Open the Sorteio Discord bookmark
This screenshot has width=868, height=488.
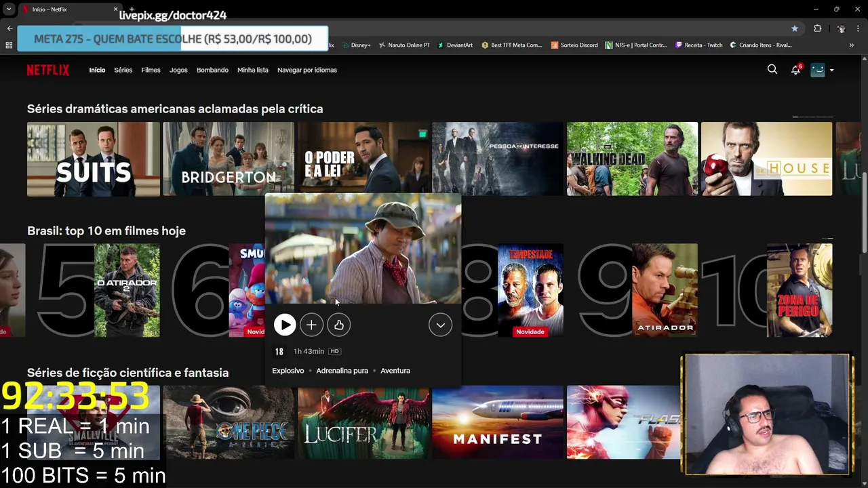(574, 45)
